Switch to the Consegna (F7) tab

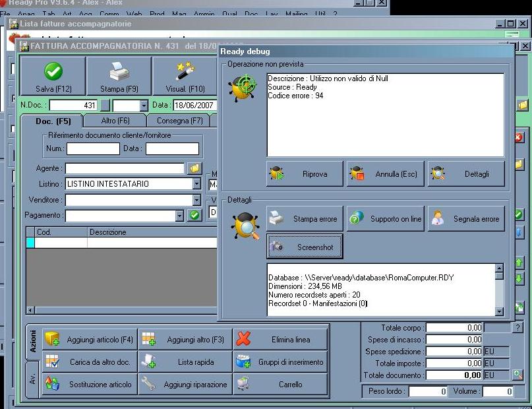tap(179, 121)
